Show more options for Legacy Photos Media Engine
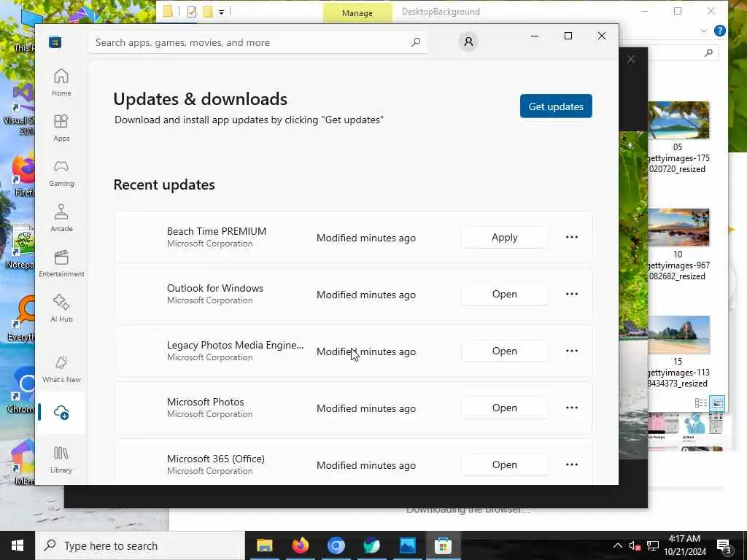747x560 pixels. (572, 351)
